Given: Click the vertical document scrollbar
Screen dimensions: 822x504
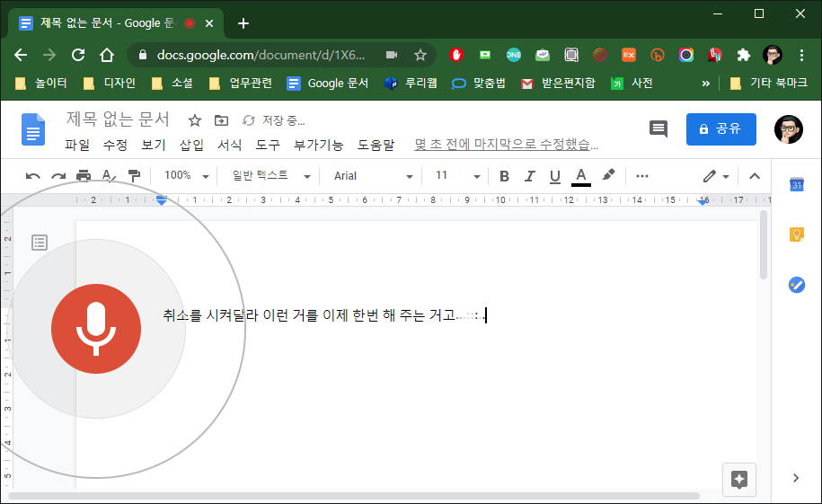Looking at the screenshot, I should coord(764,245).
